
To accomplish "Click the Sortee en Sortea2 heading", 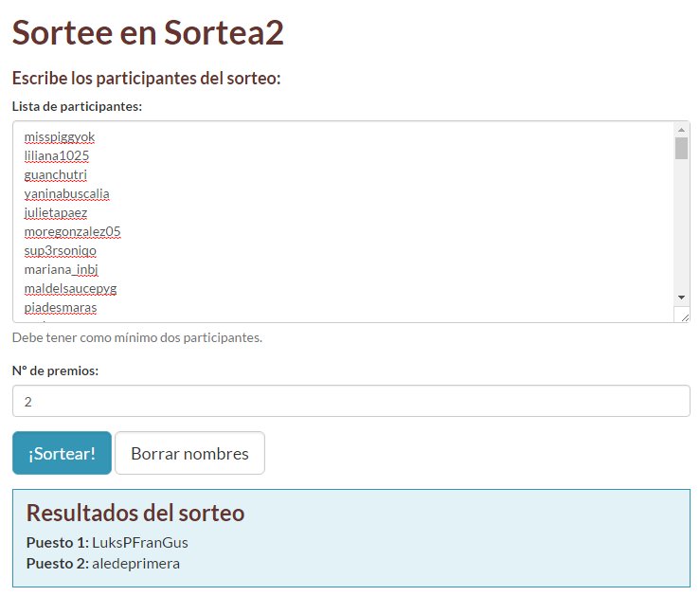I will click(x=148, y=32).
